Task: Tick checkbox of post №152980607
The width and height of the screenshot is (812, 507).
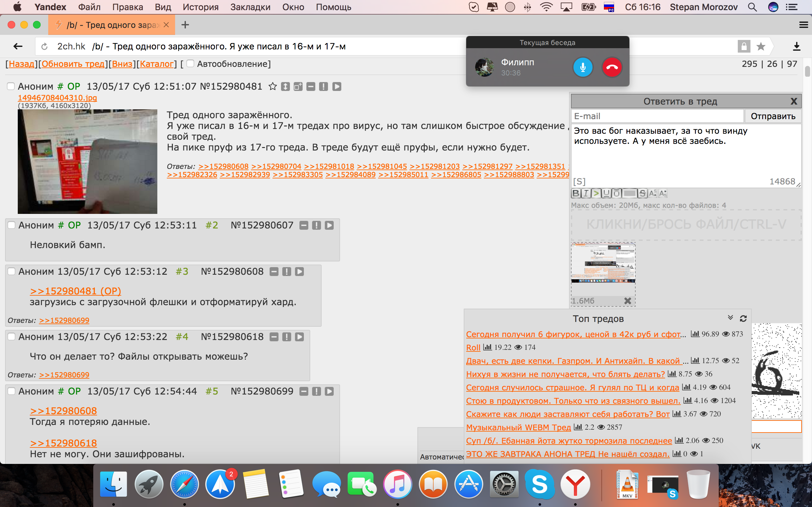Action: click(x=11, y=225)
